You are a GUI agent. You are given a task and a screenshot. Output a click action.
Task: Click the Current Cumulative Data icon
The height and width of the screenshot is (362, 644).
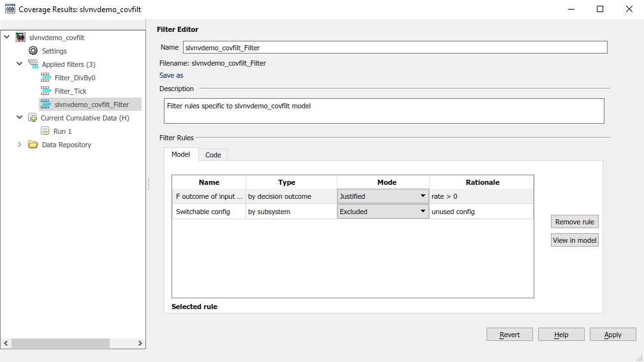(33, 118)
